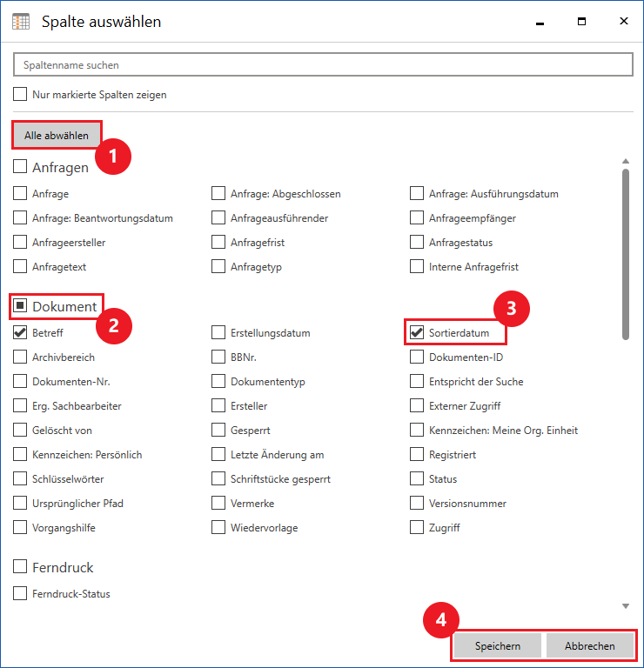Image resolution: width=644 pixels, height=668 pixels.
Task: Check Kennzeichen: Meine Org. Einheit
Action: click(x=416, y=430)
